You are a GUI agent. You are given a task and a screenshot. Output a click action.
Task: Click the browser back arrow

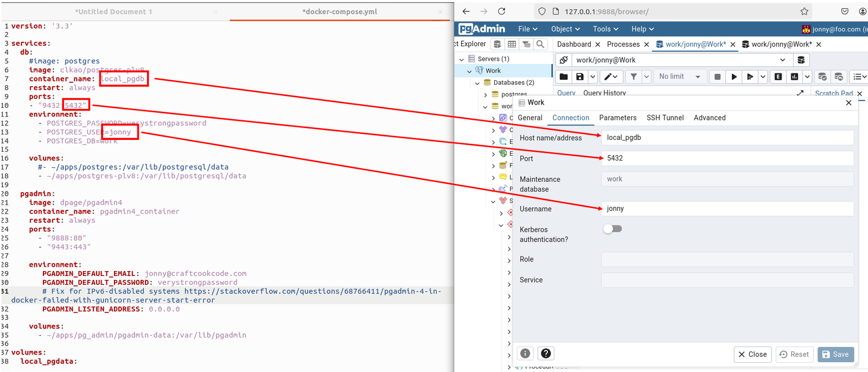pyautogui.click(x=466, y=11)
